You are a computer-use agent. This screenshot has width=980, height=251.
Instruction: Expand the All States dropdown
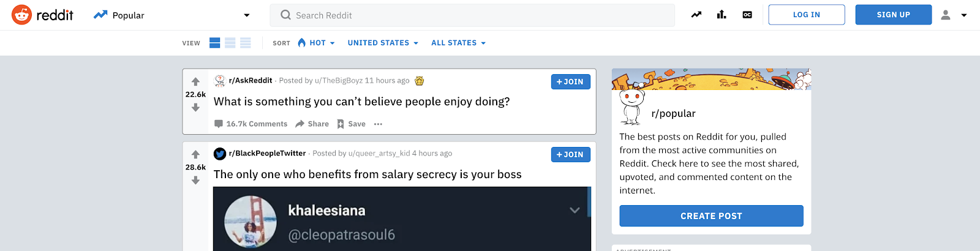pos(458,43)
